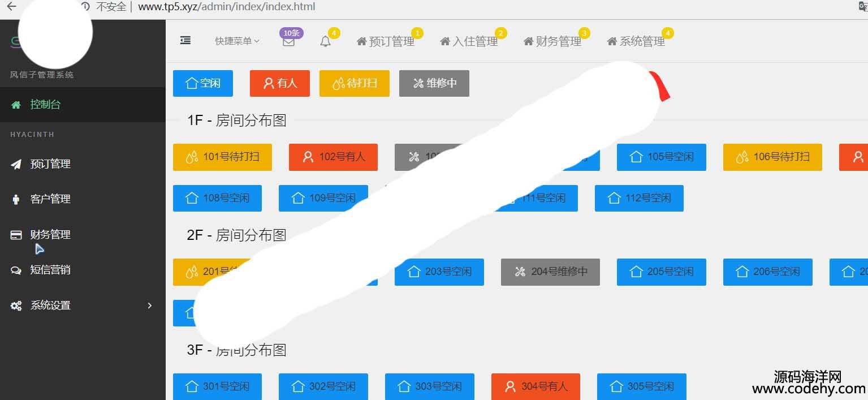868x400 pixels.
Task: Open room 204号维修中
Action: click(550, 272)
